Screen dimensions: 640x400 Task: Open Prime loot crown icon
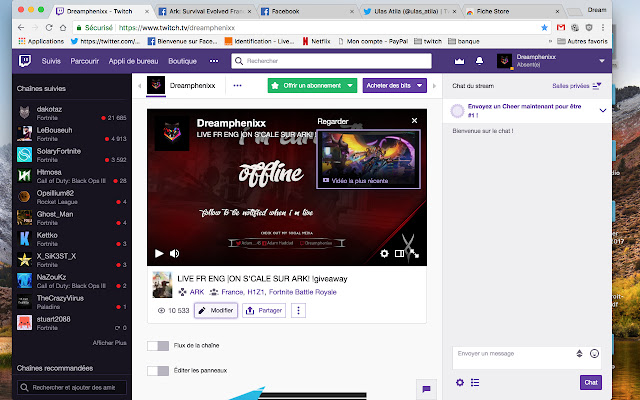pyautogui.click(x=459, y=61)
